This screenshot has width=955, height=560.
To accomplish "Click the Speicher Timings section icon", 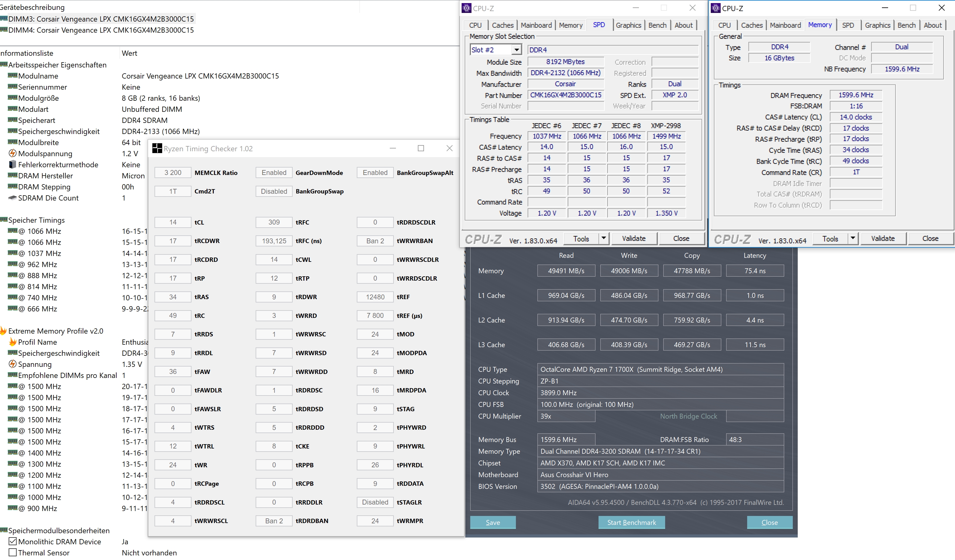I will coord(3,220).
